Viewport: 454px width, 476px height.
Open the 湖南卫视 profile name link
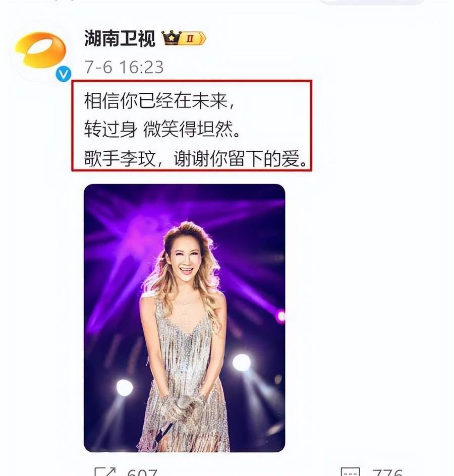pyautogui.click(x=120, y=38)
